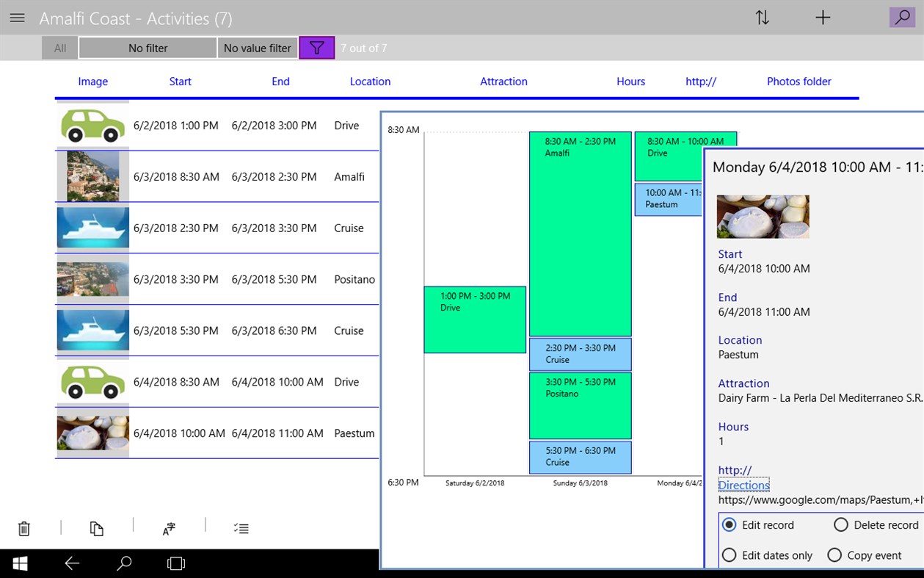The height and width of the screenshot is (578, 924).
Task: Open the hamburger navigation menu
Action: pos(17,18)
